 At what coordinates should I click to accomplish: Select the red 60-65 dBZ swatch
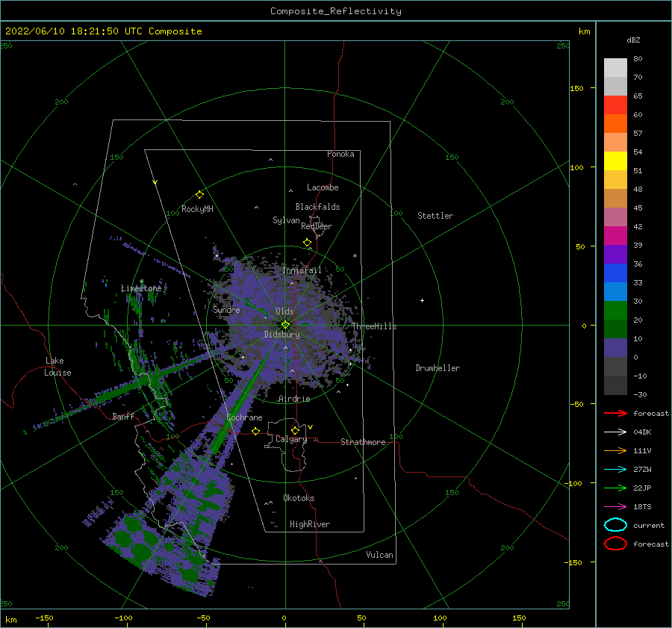tap(615, 105)
